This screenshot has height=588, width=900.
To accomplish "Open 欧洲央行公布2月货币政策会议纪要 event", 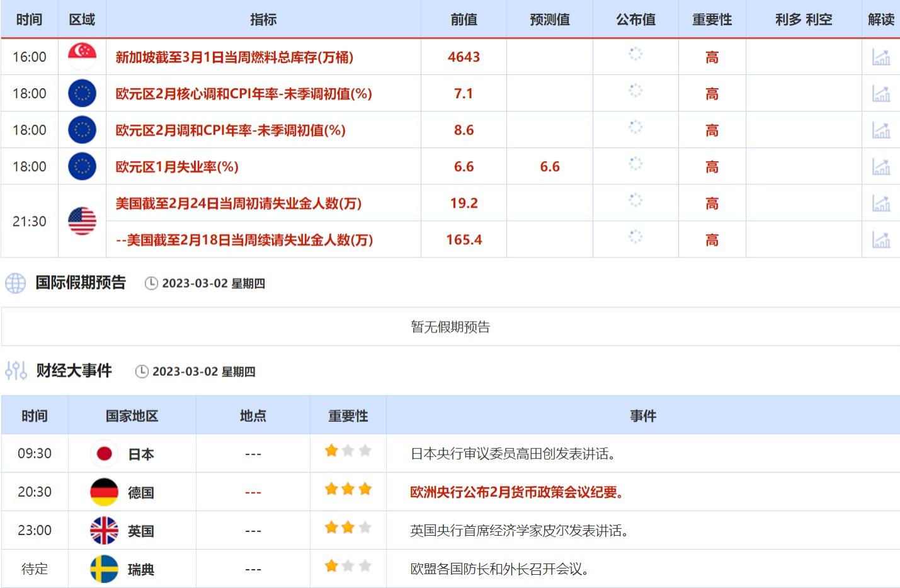I will pyautogui.click(x=517, y=492).
